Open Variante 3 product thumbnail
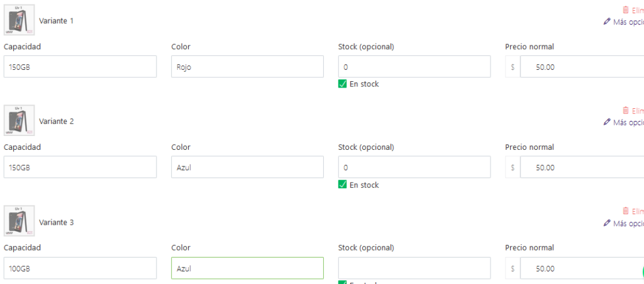This screenshot has height=284, width=644. click(19, 221)
